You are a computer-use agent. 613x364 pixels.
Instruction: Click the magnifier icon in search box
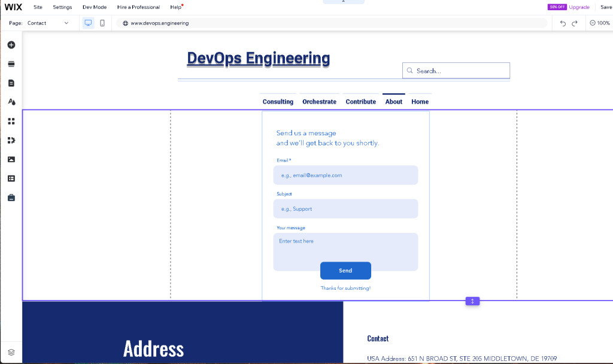[409, 71]
